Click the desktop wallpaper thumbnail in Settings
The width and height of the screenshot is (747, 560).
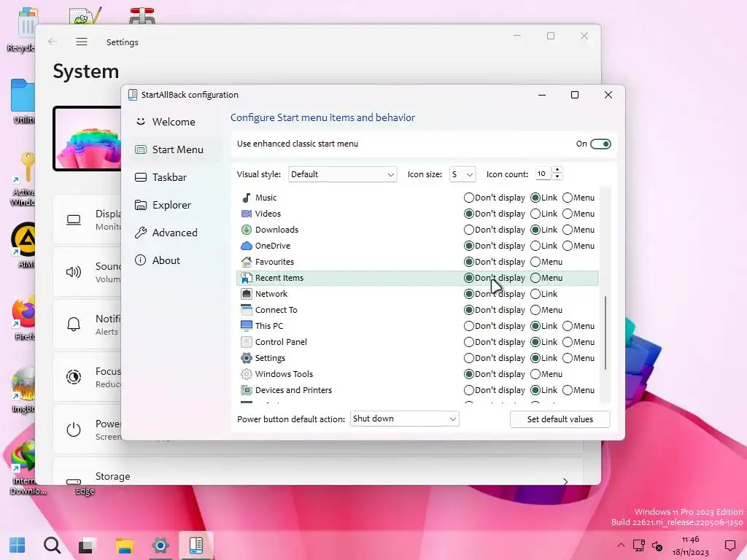(88, 139)
